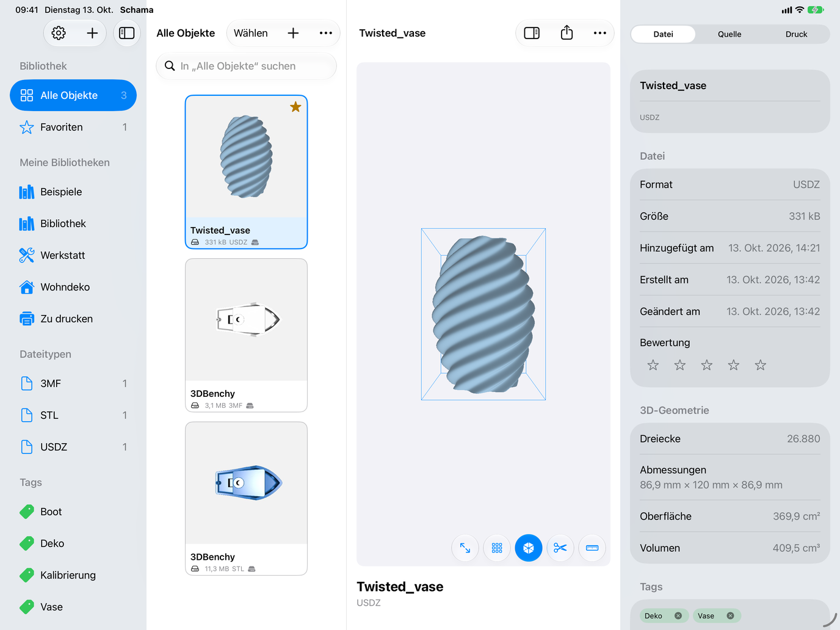The image size is (840, 630).
Task: Add object using list plus button
Action: point(293,33)
